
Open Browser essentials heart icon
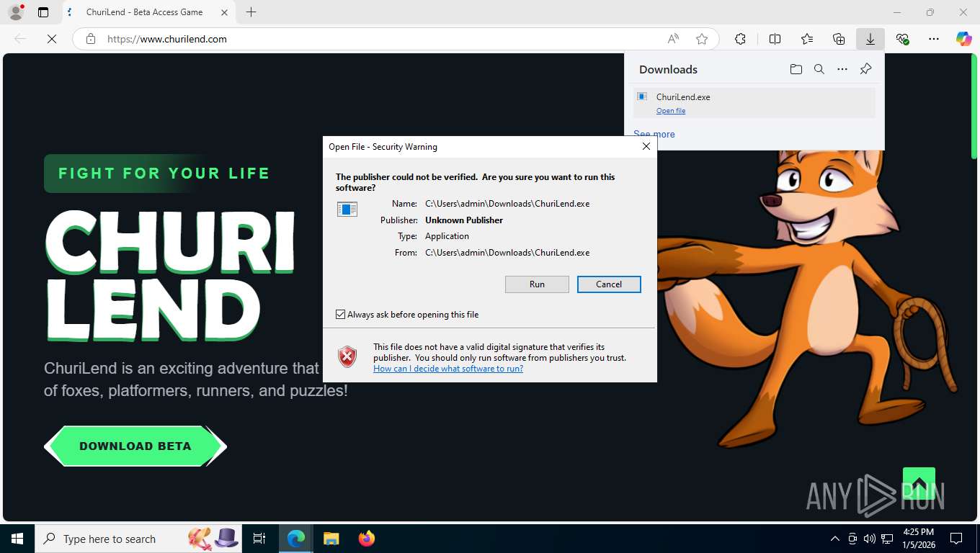click(902, 39)
